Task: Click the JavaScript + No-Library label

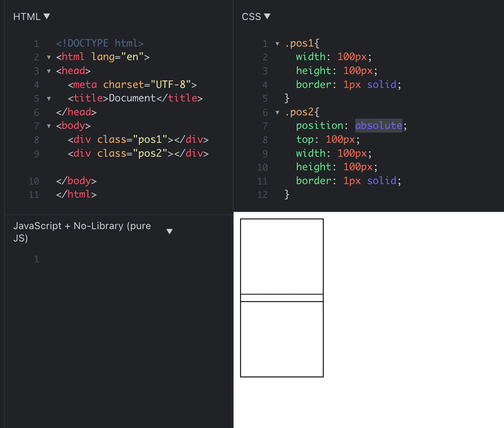Action: point(82,232)
